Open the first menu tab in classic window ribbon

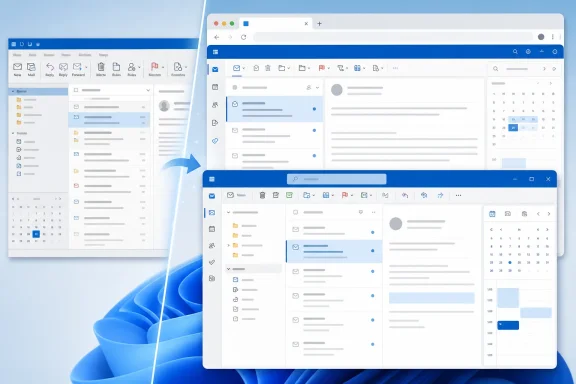tap(17, 55)
